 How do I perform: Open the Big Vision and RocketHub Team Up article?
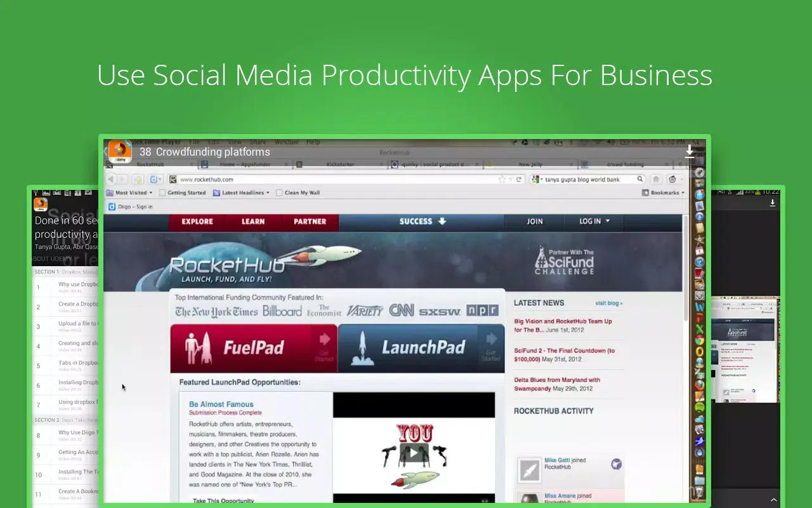[563, 326]
